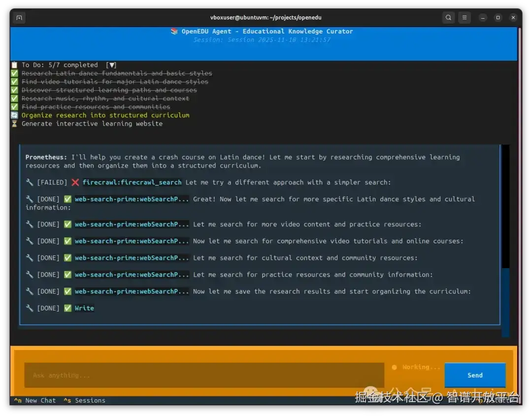Focus the 'Ask anything...' input field
The height and width of the screenshot is (416, 532).
[204, 375]
